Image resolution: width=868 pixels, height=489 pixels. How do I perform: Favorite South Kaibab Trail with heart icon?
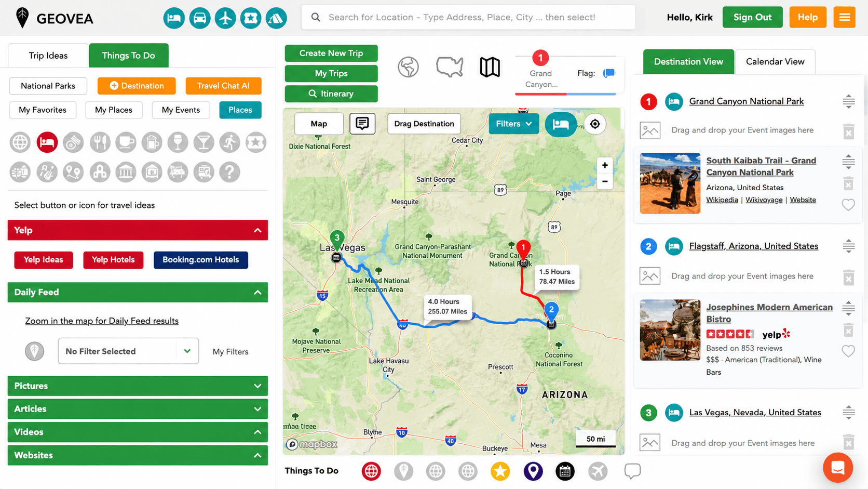[848, 205]
